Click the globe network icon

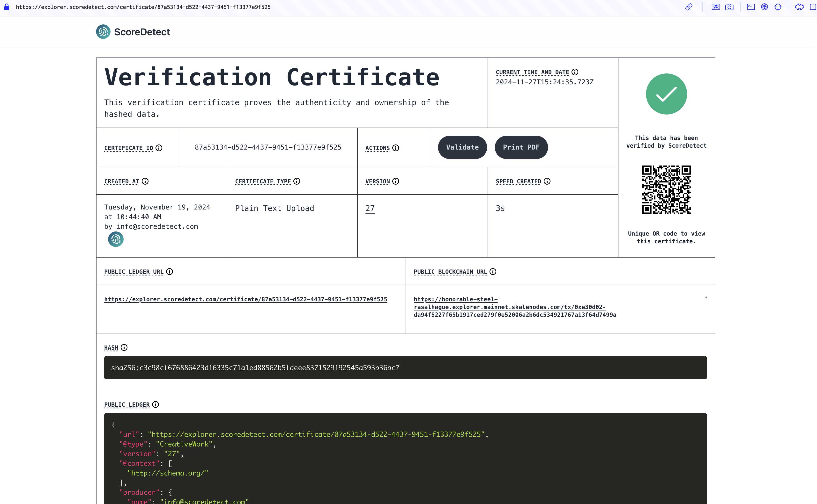(764, 7)
